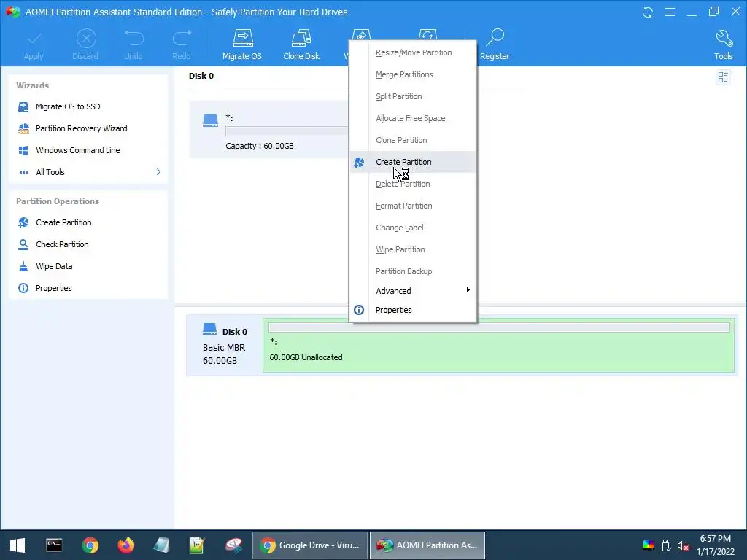
Task: Click the 6:57 PM system clock
Action: tap(715, 539)
